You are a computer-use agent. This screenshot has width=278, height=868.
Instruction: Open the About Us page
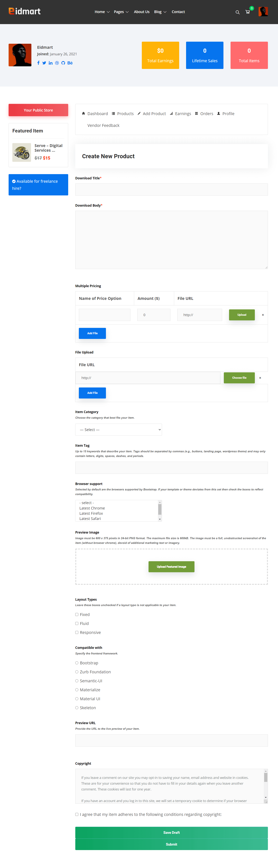pos(142,12)
